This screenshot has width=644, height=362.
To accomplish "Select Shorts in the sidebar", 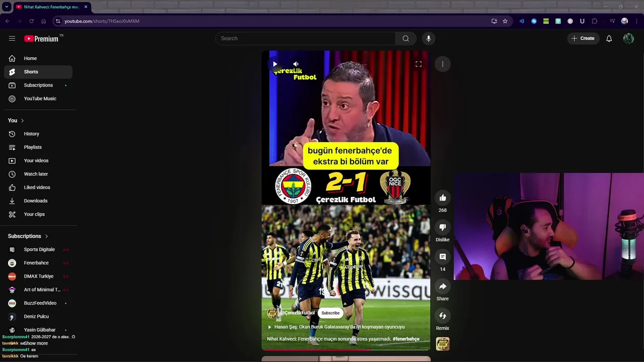I will coord(38,72).
